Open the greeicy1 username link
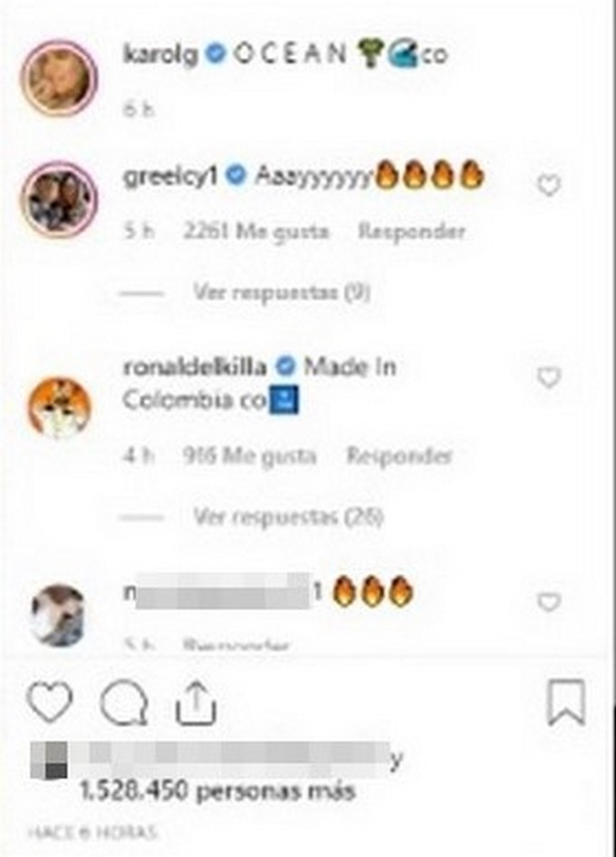 pos(170,176)
